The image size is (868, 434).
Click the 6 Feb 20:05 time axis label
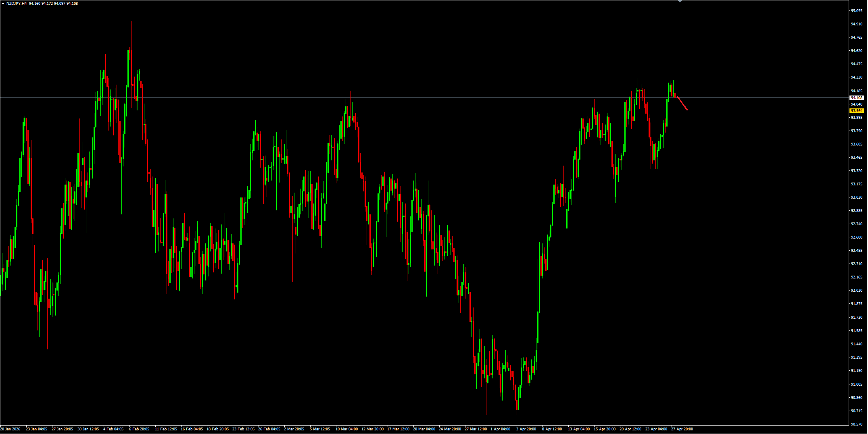139,429
